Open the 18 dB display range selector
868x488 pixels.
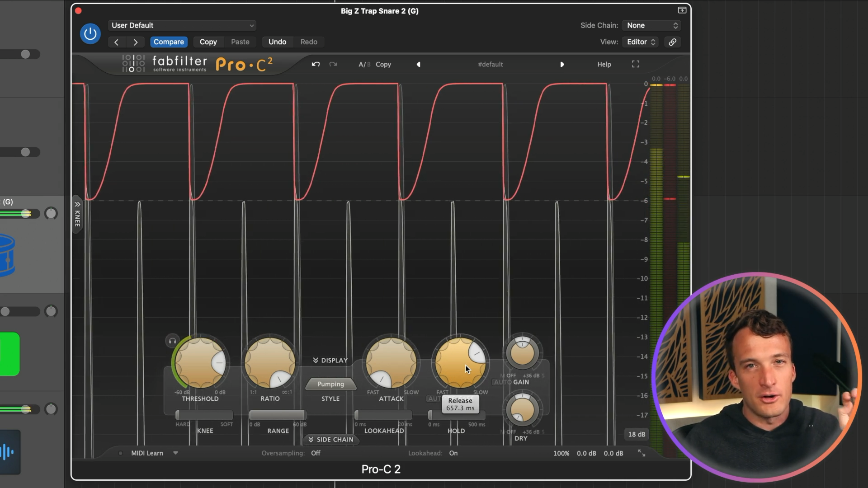637,434
